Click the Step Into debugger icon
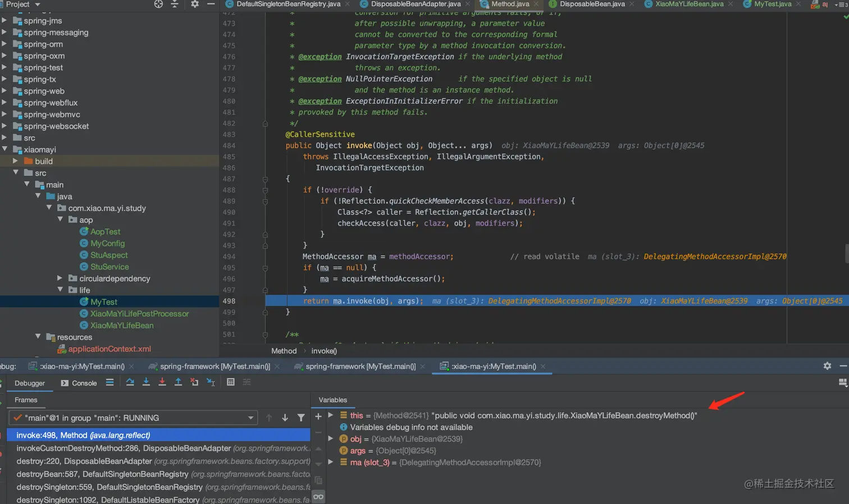The image size is (849, 504). coord(146,382)
